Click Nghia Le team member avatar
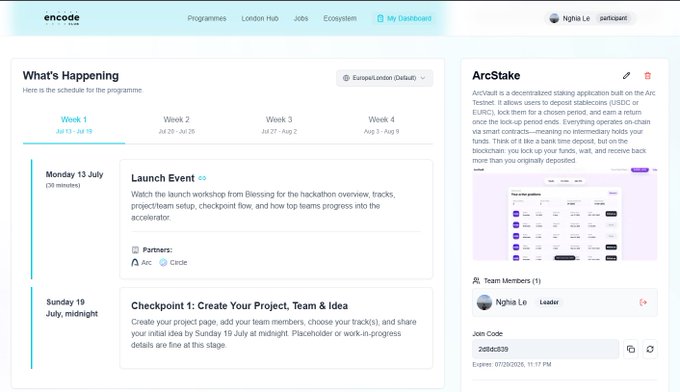The image size is (680, 392). click(484, 302)
